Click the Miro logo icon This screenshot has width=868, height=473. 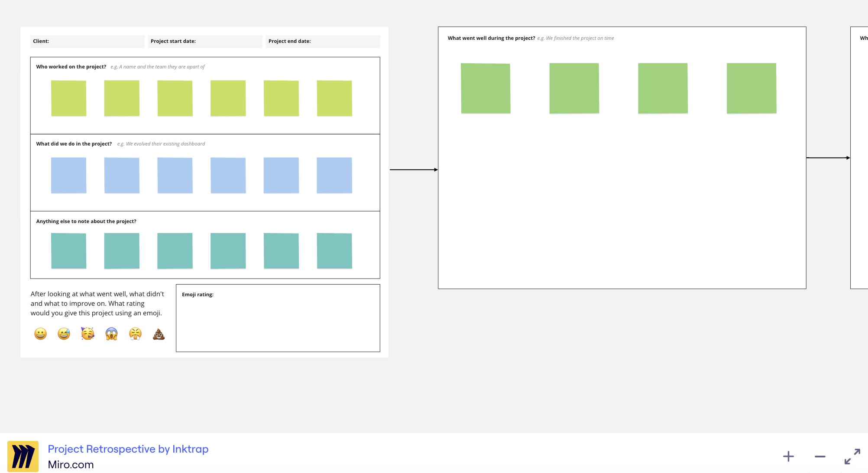(24, 456)
